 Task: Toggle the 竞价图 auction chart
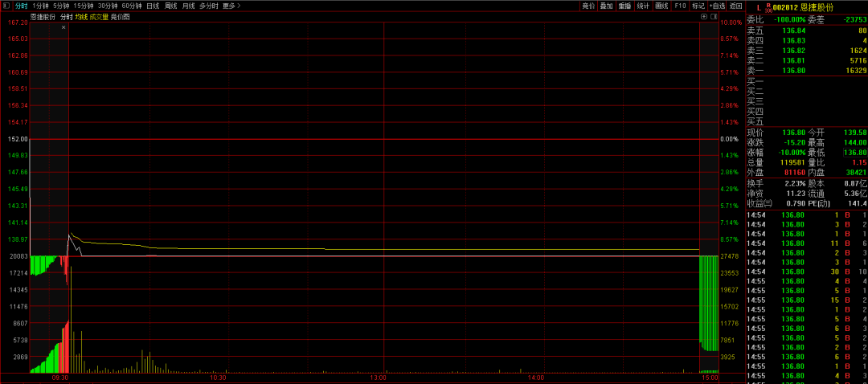pyautogui.click(x=120, y=16)
